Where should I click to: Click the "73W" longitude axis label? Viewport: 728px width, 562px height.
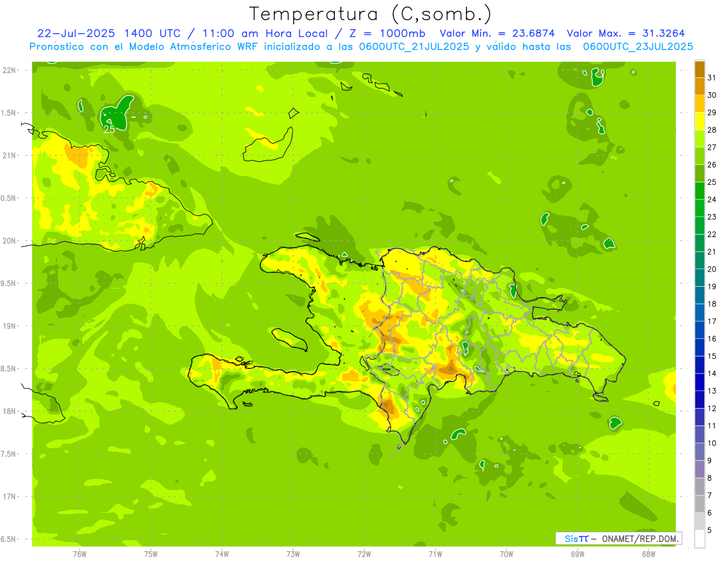293,554
